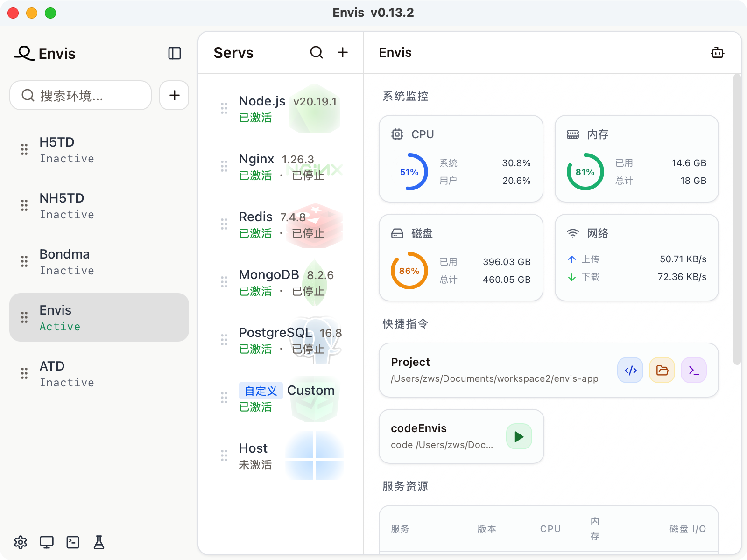This screenshot has height=560, width=747.
Task: Grab the drag handle beside Nginx service
Action: tap(224, 166)
